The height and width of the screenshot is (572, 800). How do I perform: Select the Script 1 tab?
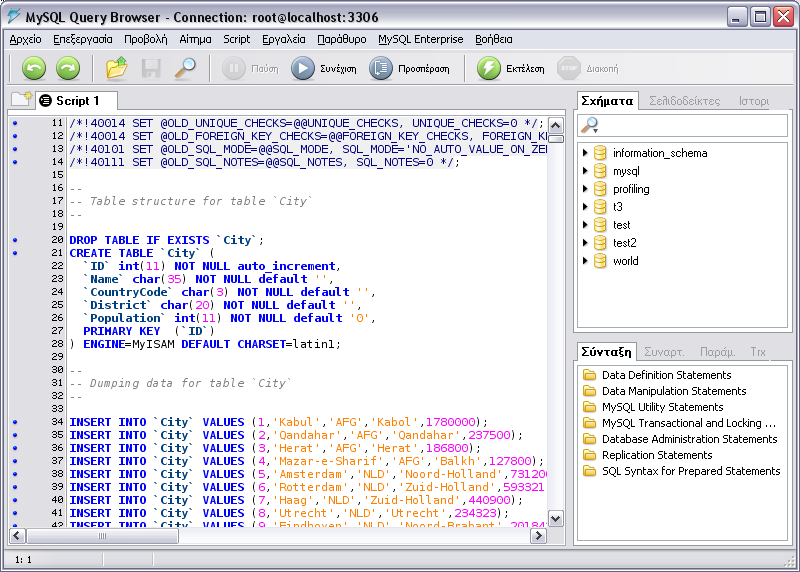coord(78,101)
